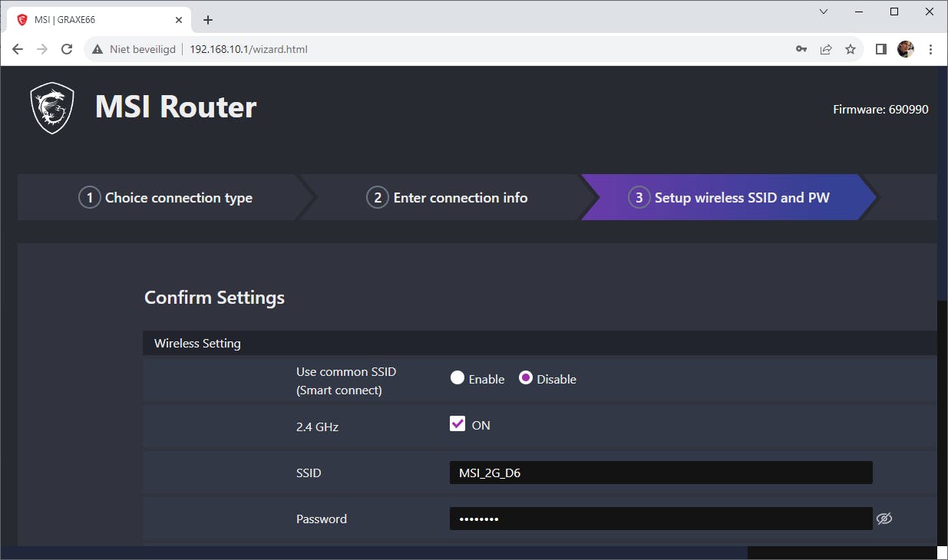Select the MSI | GRAXE66 browser tab

point(100,20)
